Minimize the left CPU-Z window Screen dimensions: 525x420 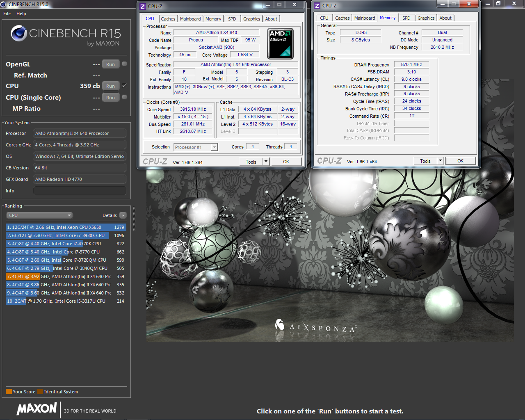(268, 5)
